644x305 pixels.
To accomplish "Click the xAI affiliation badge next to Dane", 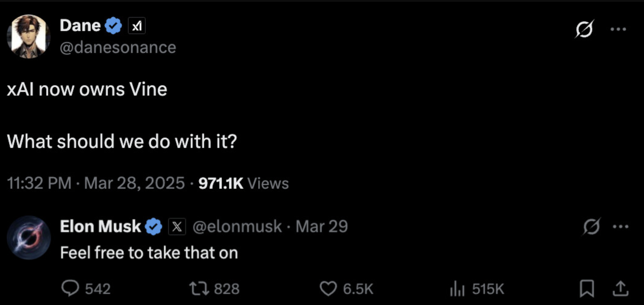I will (137, 26).
